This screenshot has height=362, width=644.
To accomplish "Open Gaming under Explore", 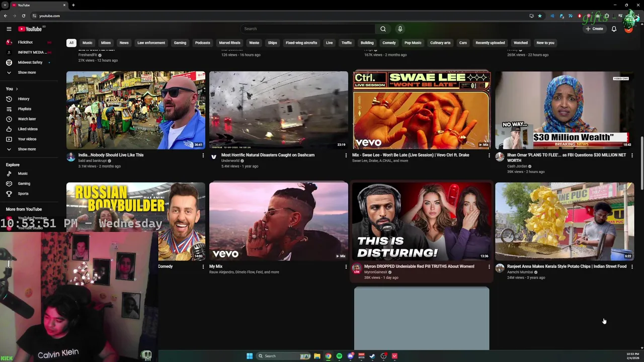I will 24,184.
